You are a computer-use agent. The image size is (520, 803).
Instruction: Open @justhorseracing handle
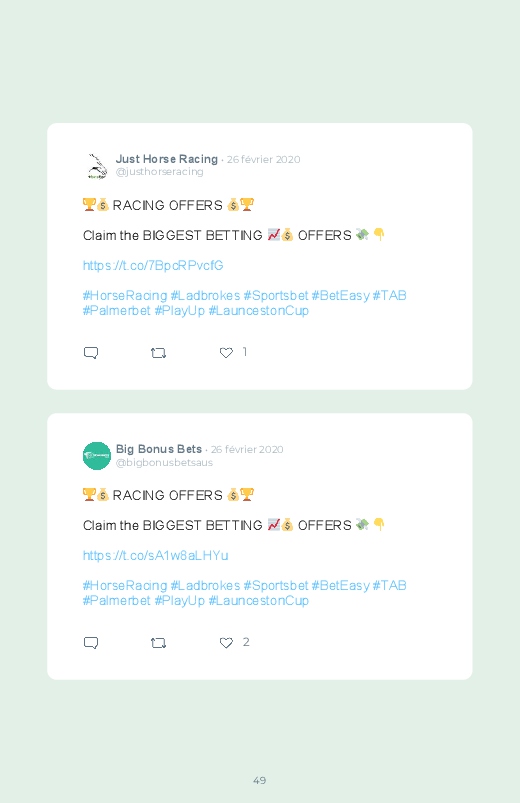pos(160,172)
